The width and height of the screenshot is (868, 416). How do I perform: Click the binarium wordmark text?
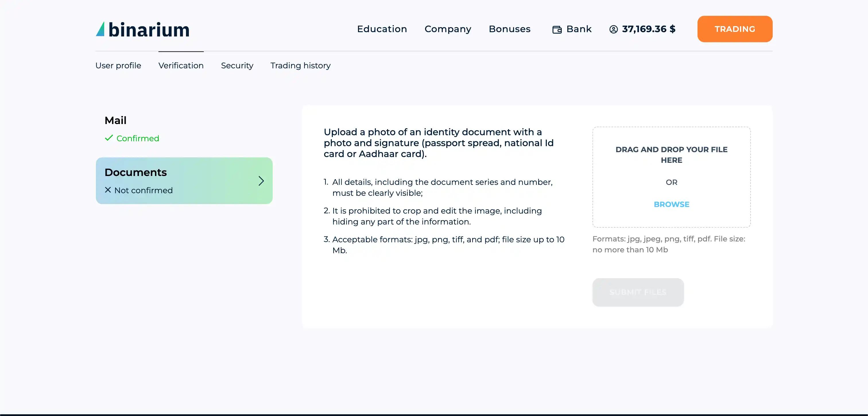[149, 30]
